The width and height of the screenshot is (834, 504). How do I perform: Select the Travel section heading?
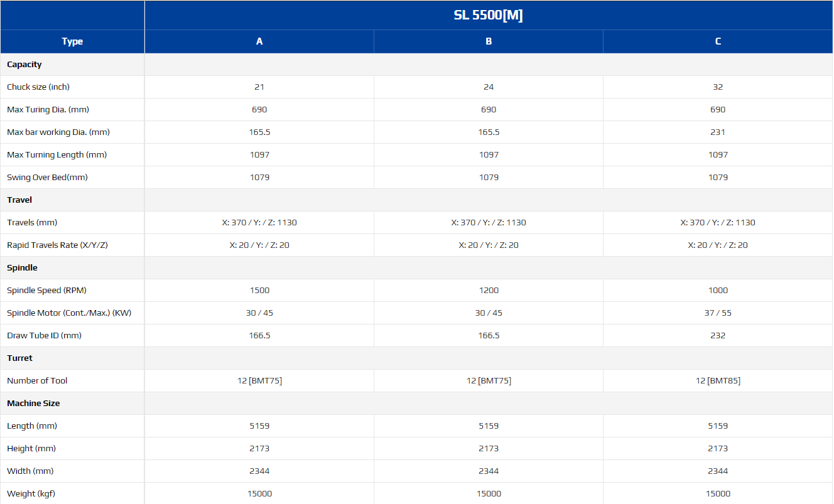[19, 200]
